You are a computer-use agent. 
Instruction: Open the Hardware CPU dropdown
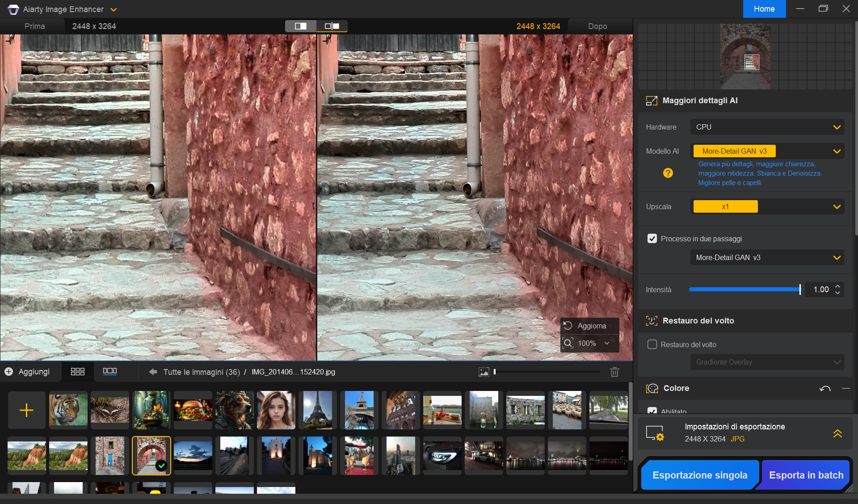coord(767,127)
